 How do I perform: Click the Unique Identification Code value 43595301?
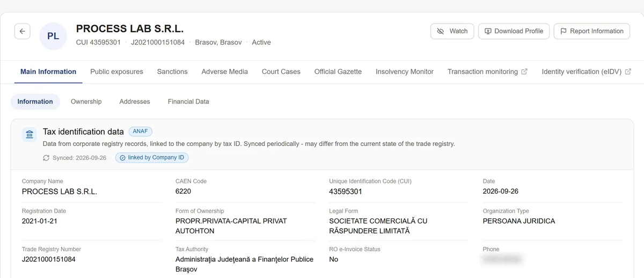(x=346, y=191)
